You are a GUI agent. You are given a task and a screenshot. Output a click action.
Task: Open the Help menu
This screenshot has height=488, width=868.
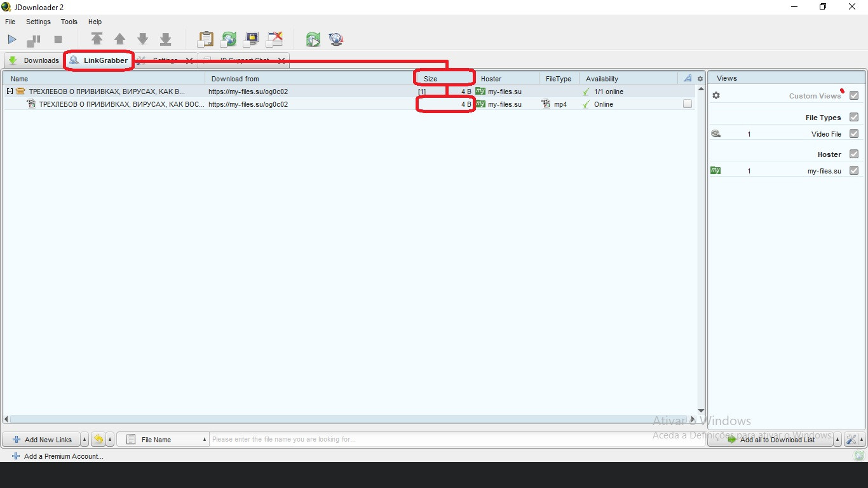[95, 22]
